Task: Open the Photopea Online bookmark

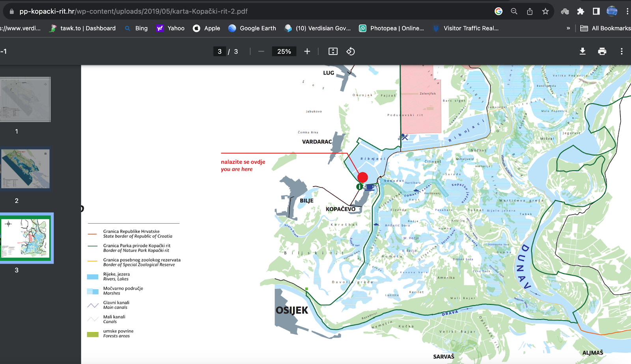Action: point(391,28)
